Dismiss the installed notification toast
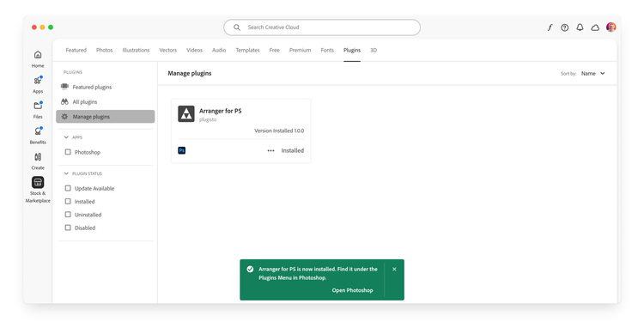The image size is (644, 334). pos(394,269)
